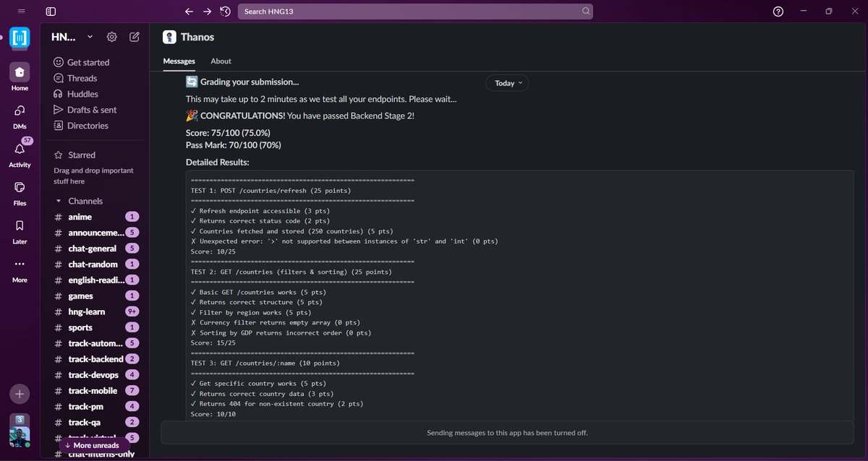Click the More unreads button

(91, 445)
